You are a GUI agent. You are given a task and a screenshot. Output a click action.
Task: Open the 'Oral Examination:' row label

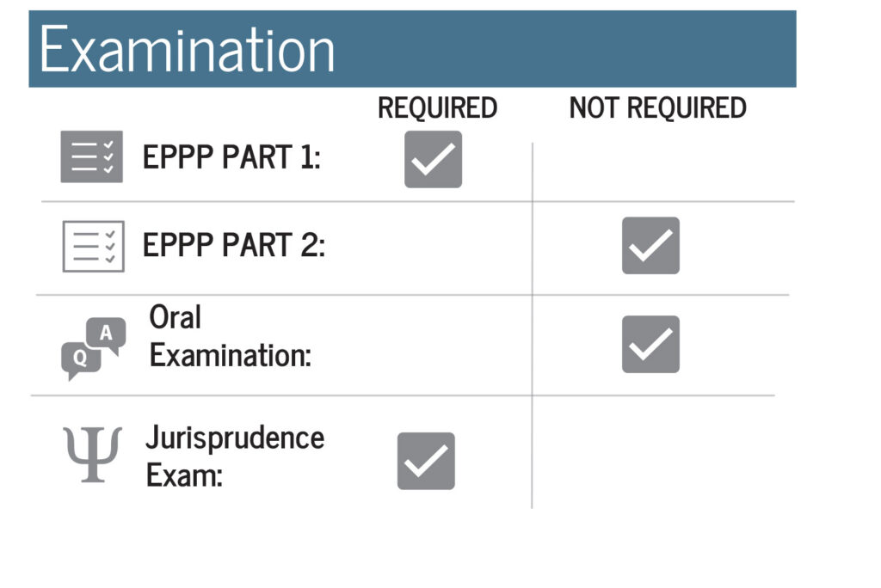[230, 336]
